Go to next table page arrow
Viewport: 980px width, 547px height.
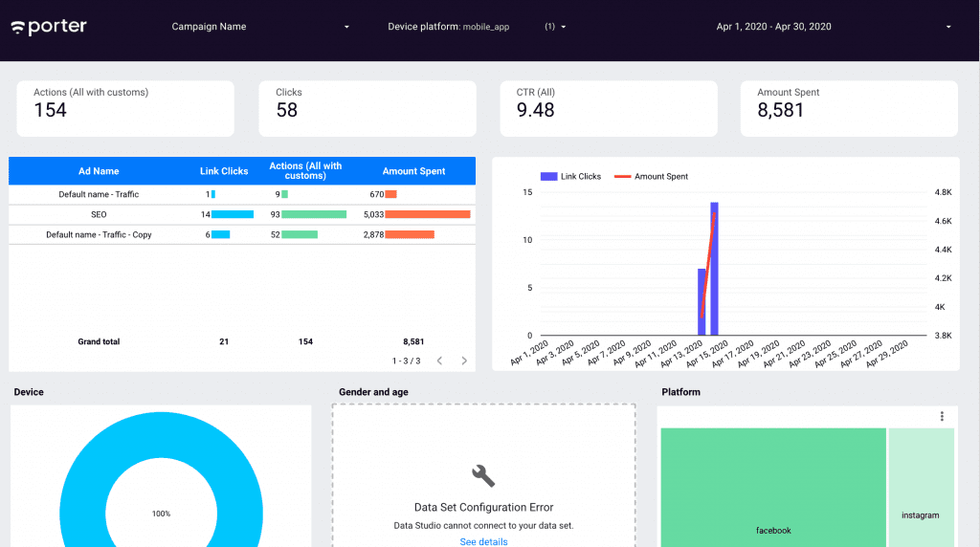click(464, 361)
